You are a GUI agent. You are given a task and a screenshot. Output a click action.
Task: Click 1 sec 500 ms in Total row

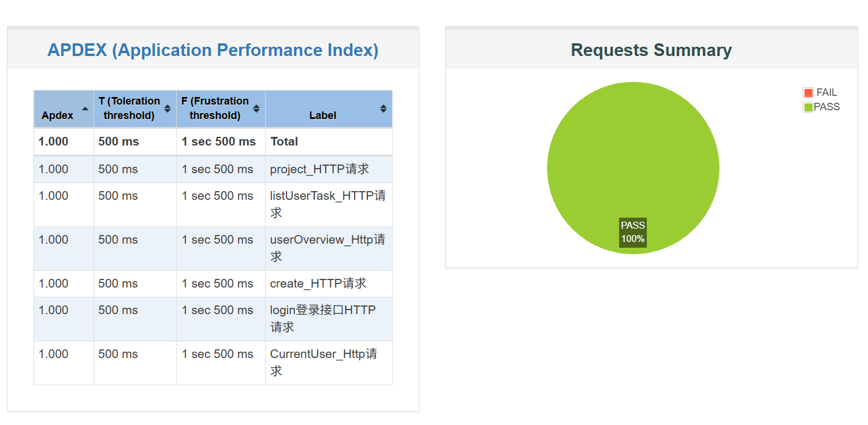pos(218,141)
